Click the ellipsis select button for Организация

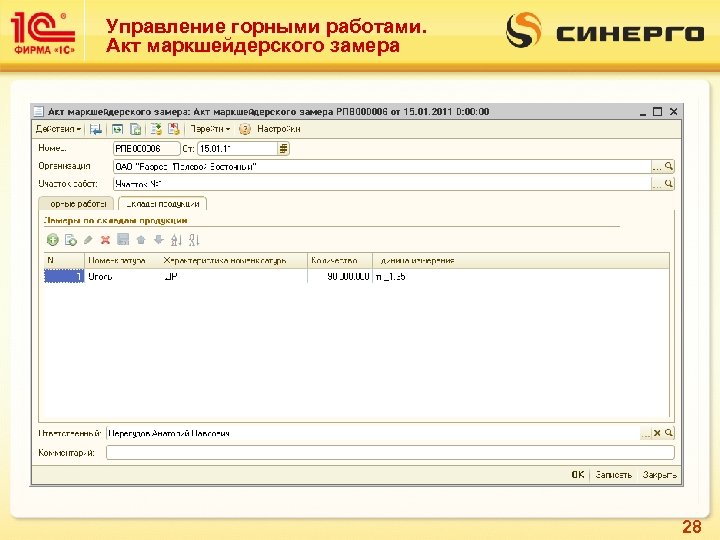coord(657,167)
